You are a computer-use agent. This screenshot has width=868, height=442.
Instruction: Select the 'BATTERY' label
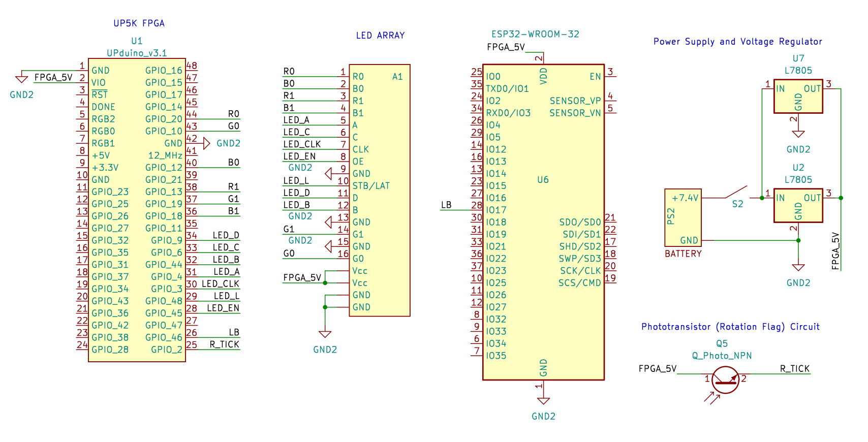click(x=683, y=254)
